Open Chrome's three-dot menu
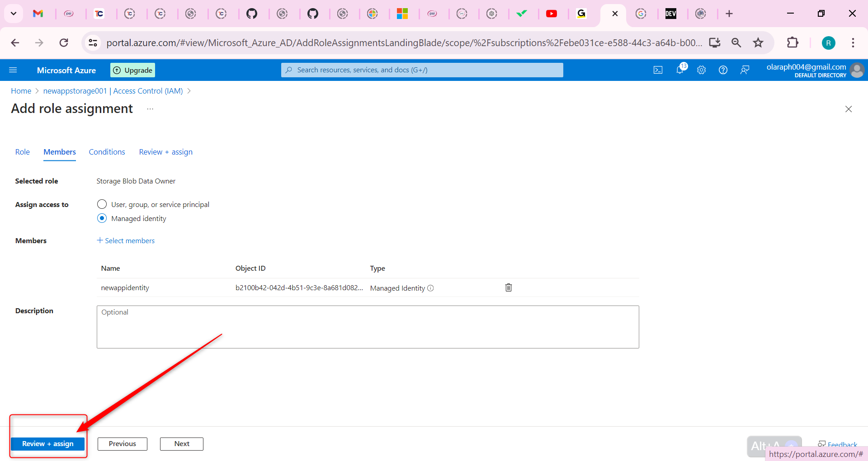 coord(853,42)
